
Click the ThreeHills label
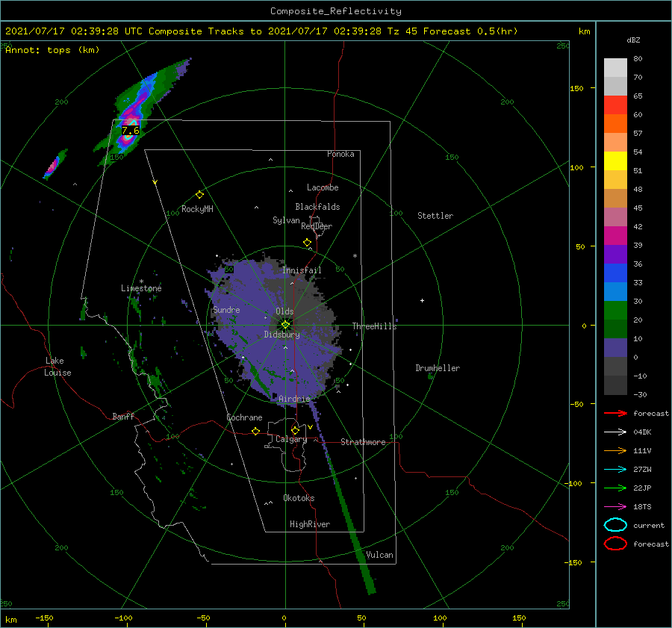coord(375,326)
